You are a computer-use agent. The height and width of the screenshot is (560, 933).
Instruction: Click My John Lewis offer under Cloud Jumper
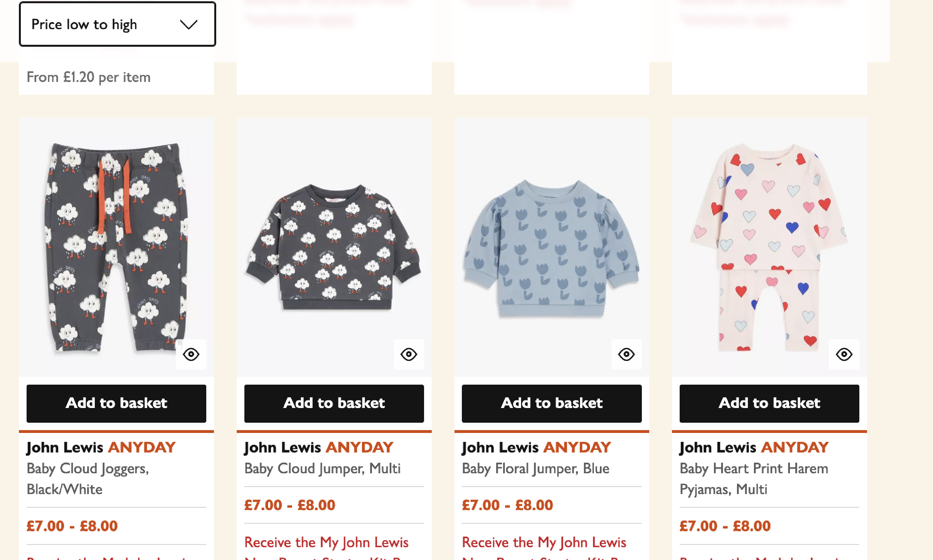tap(326, 543)
